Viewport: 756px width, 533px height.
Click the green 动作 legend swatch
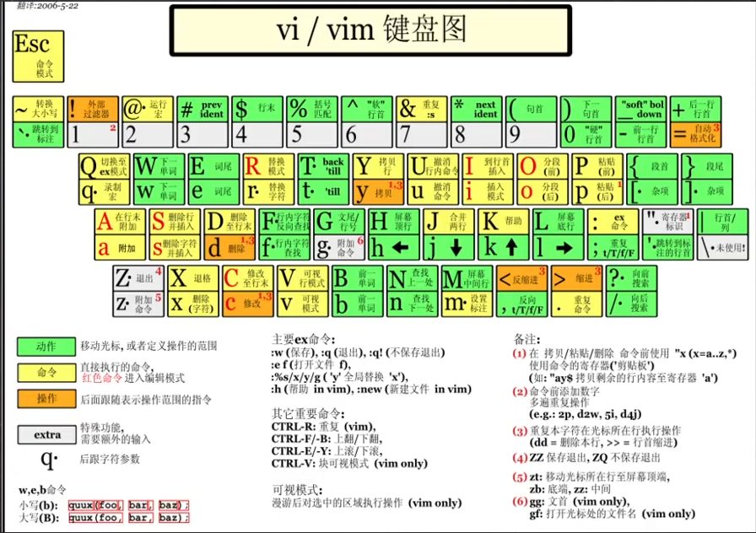point(46,346)
